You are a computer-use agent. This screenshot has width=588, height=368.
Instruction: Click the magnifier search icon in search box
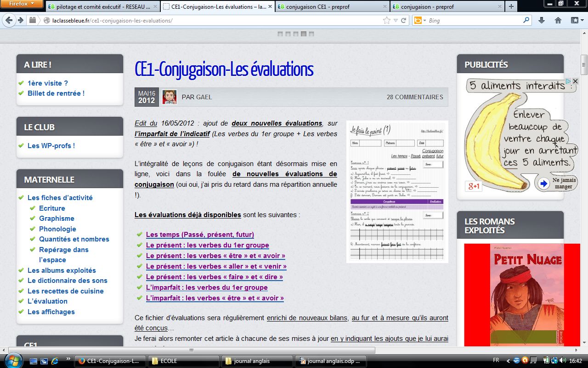526,20
